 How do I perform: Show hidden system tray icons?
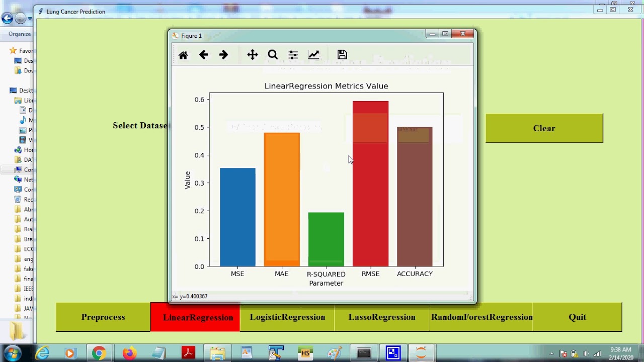click(552, 354)
